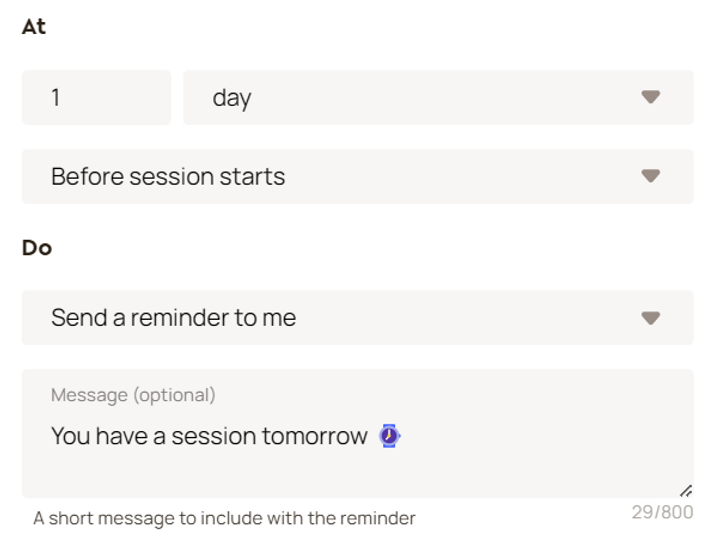Click the At section heading

pyautogui.click(x=34, y=27)
